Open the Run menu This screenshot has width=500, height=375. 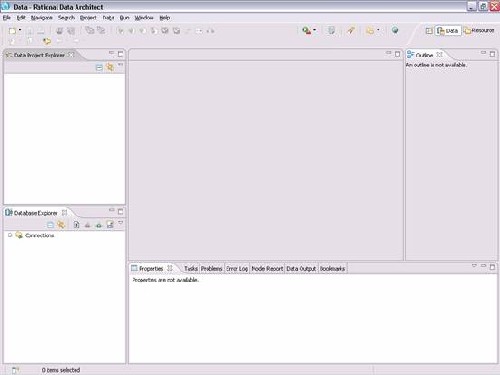(124, 18)
